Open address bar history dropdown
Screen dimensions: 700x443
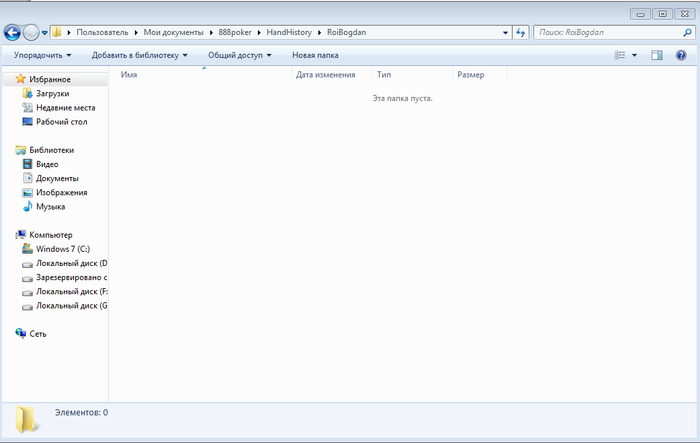tap(505, 33)
